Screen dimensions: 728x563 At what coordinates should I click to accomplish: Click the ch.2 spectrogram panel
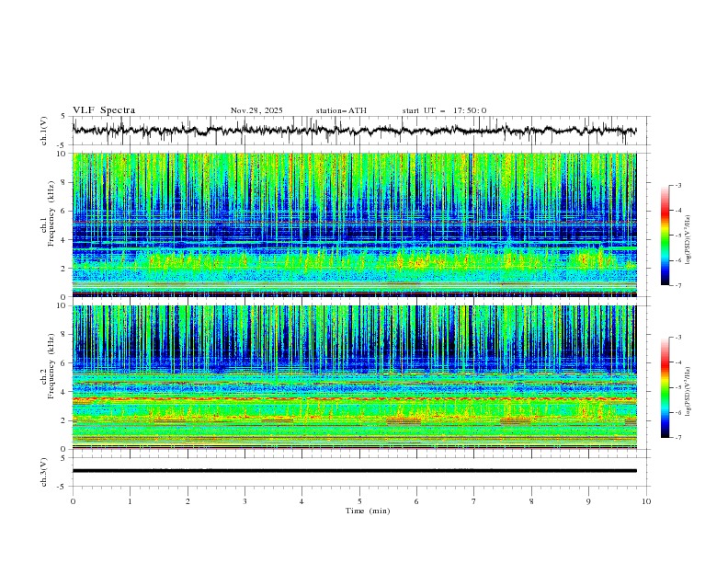pyautogui.click(x=355, y=377)
